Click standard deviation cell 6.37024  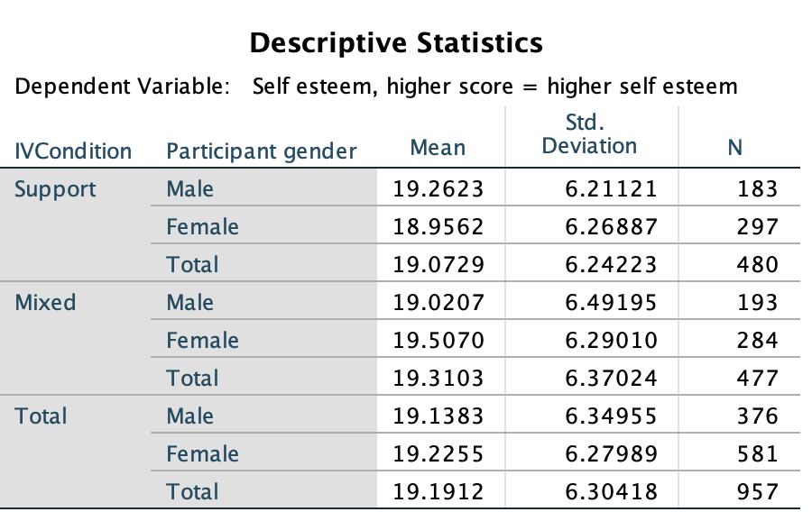[611, 378]
